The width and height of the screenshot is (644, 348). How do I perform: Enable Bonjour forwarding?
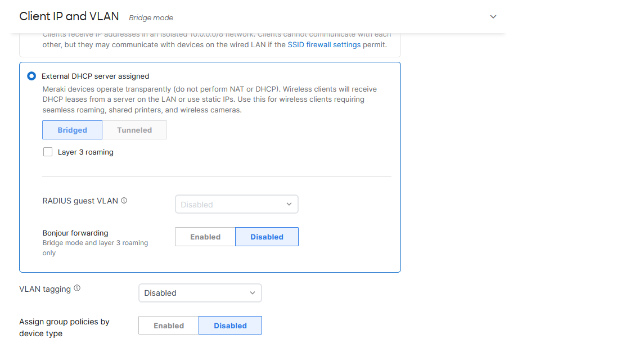[205, 236]
